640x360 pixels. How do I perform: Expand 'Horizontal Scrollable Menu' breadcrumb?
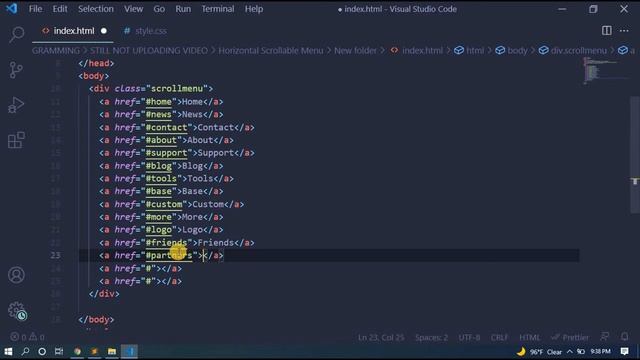(271, 51)
